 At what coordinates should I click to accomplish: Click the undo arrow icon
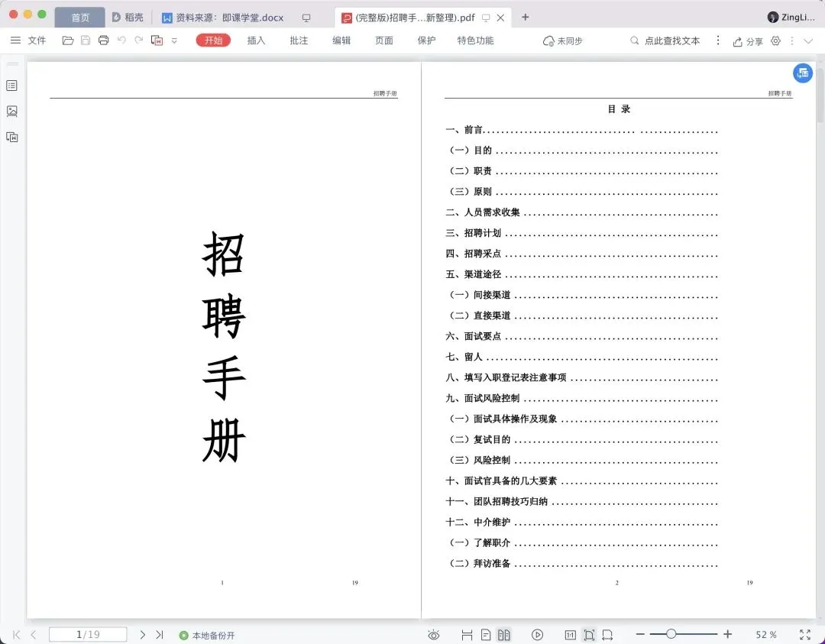point(121,40)
